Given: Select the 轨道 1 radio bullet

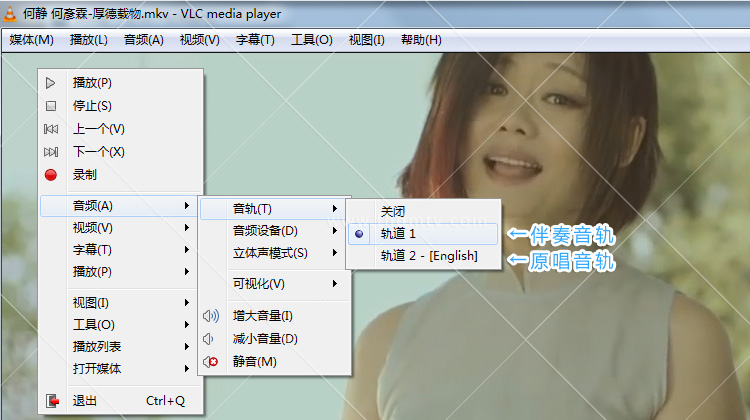Looking at the screenshot, I should pos(359,234).
